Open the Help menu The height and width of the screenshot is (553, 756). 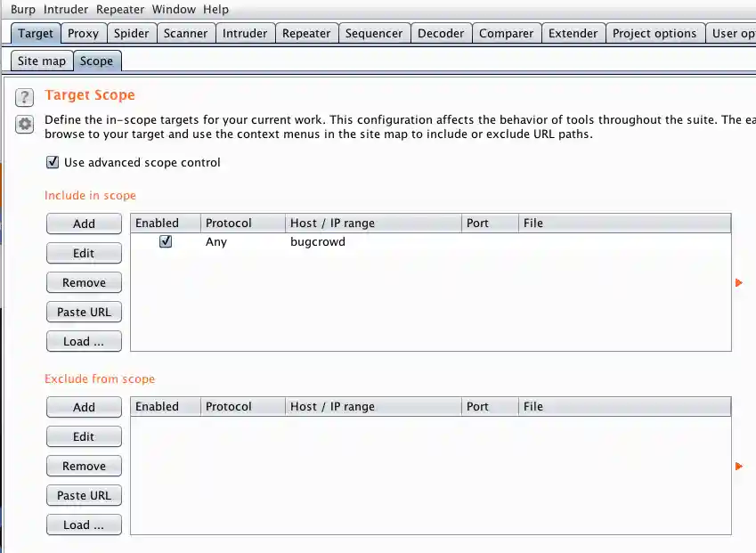[215, 9]
